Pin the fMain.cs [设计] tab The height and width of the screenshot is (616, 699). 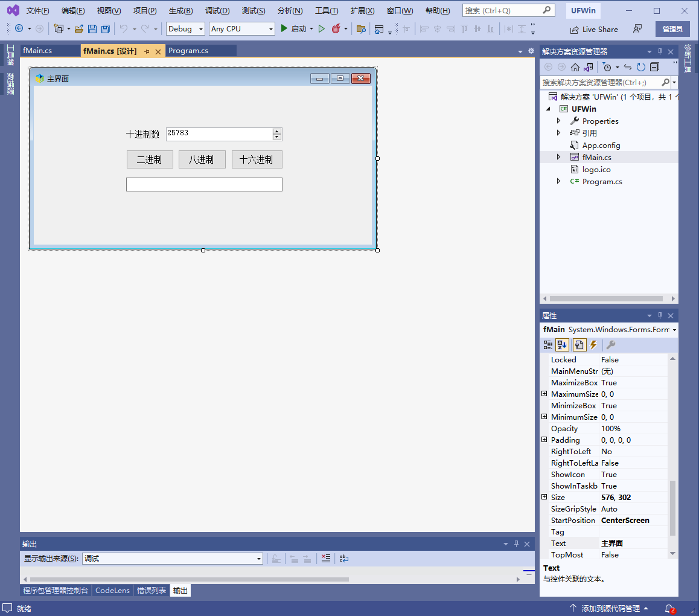pos(147,52)
